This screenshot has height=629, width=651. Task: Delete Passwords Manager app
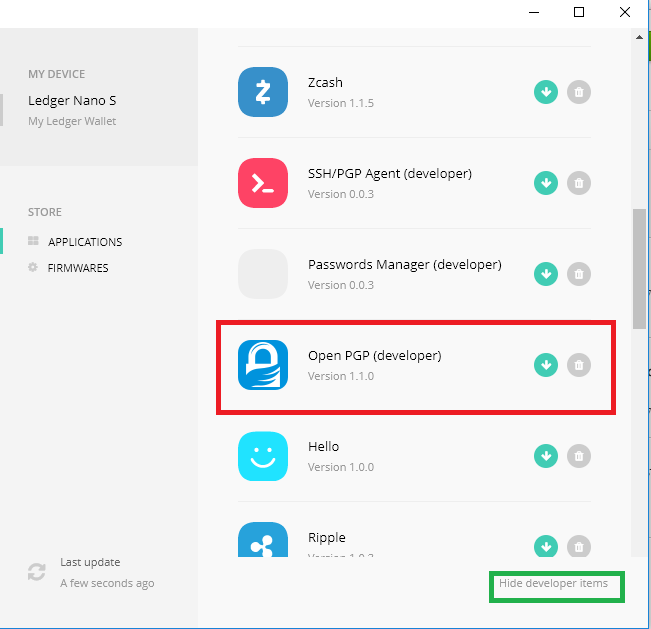pos(579,274)
